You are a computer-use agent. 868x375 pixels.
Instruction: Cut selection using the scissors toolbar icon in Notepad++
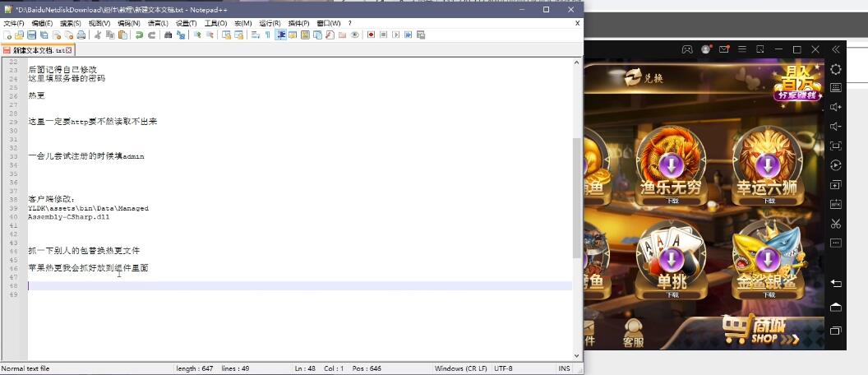97,35
